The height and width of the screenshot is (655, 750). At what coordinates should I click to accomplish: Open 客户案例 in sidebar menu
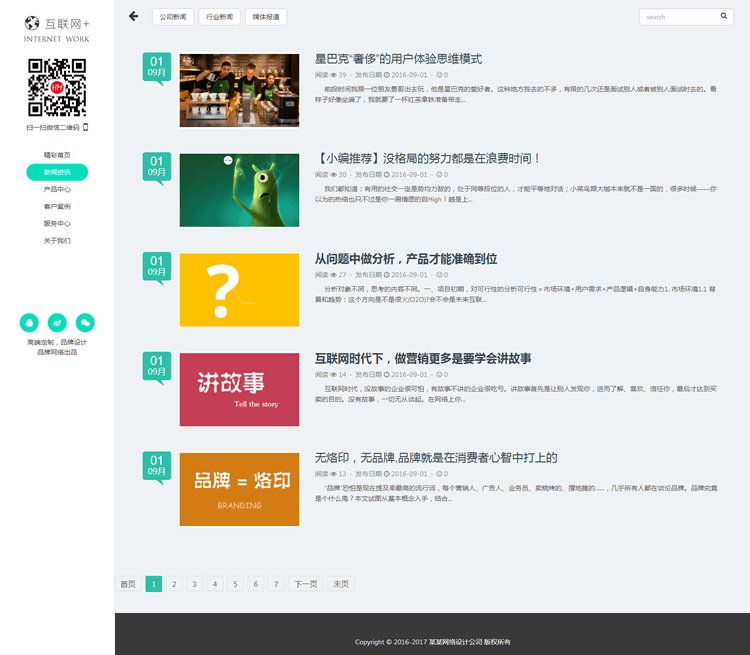[x=57, y=207]
